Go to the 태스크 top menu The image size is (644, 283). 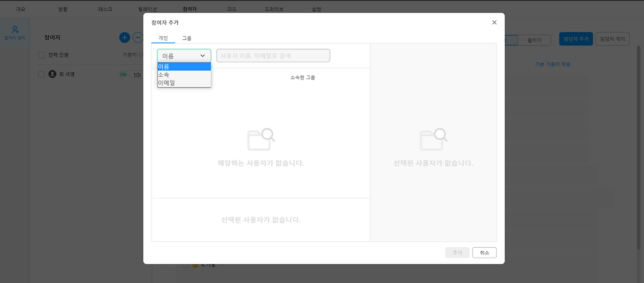coord(105,9)
